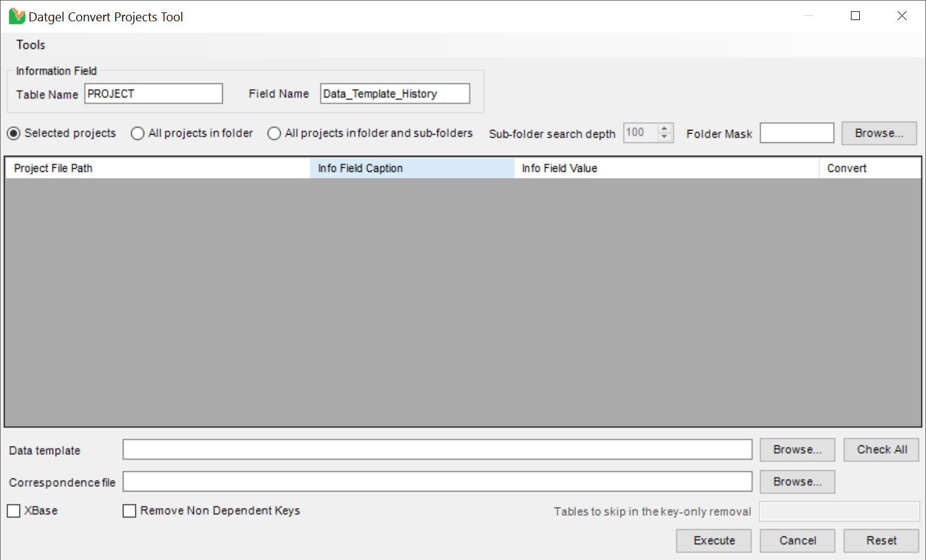Select the 'Selected projects' radio button
Viewport: 926px width, 560px height.
14,134
